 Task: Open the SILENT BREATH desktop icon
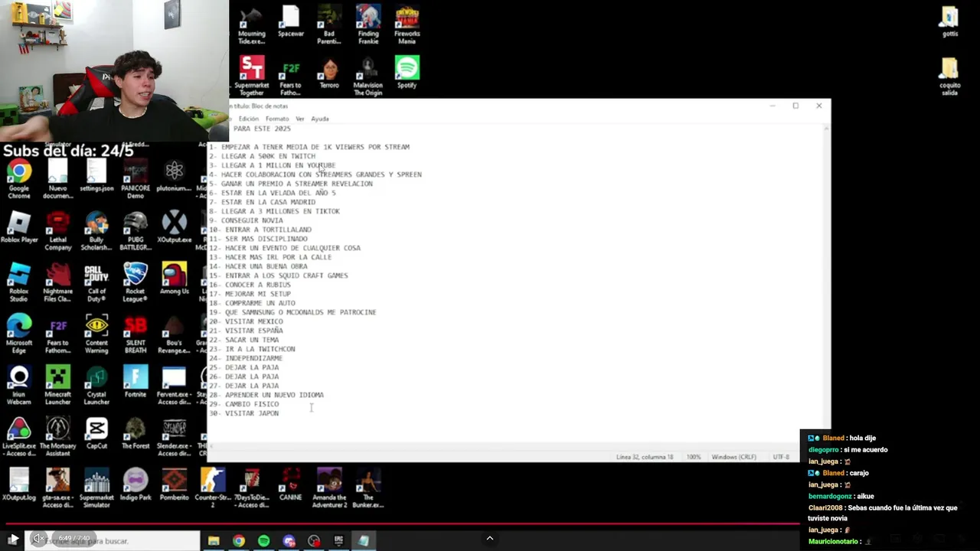coord(136,334)
